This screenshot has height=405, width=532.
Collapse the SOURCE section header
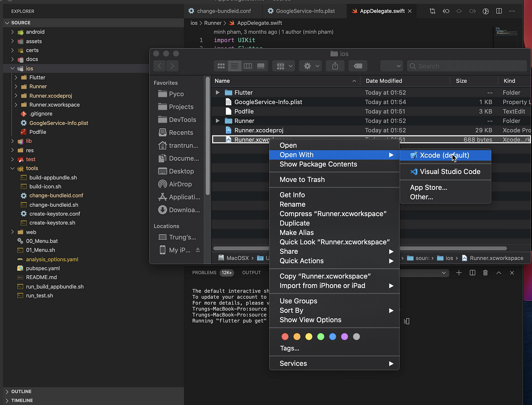[93, 22]
